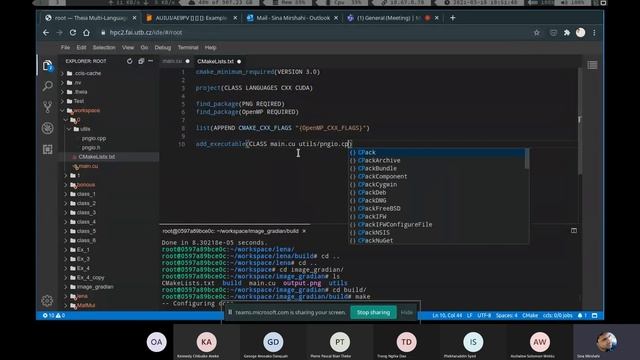
Task: Click Spaces: 4 indentation setting
Action: pyautogui.click(x=507, y=316)
